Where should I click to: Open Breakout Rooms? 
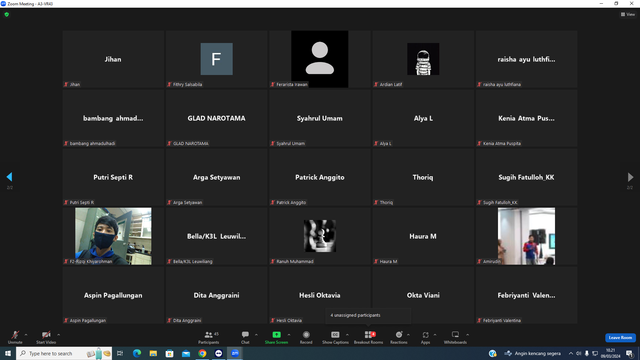369,337
